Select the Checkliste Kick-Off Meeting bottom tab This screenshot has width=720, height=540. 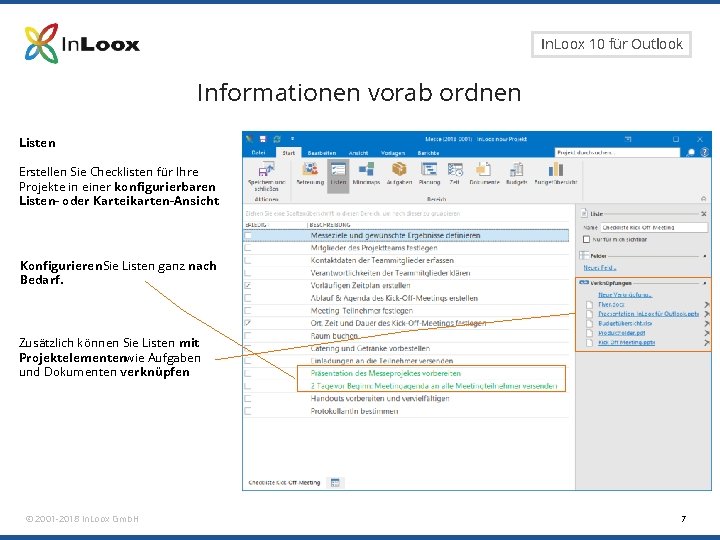point(284,483)
